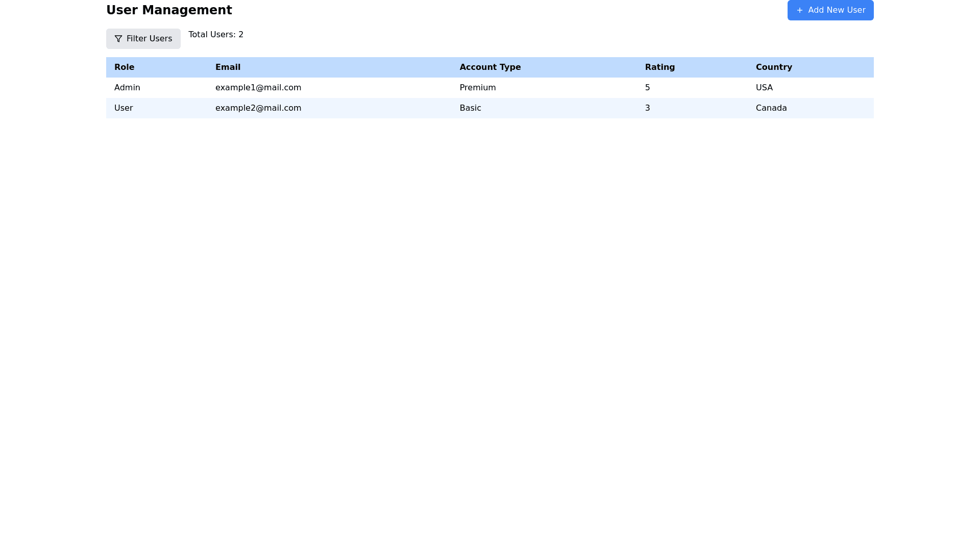Click the User role cell
The image size is (980, 551).
(124, 108)
